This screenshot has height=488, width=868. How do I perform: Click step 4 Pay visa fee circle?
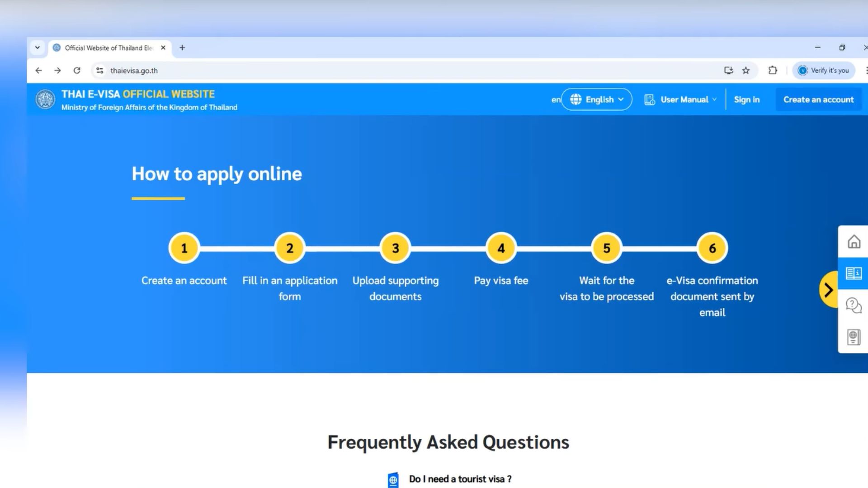pyautogui.click(x=501, y=248)
